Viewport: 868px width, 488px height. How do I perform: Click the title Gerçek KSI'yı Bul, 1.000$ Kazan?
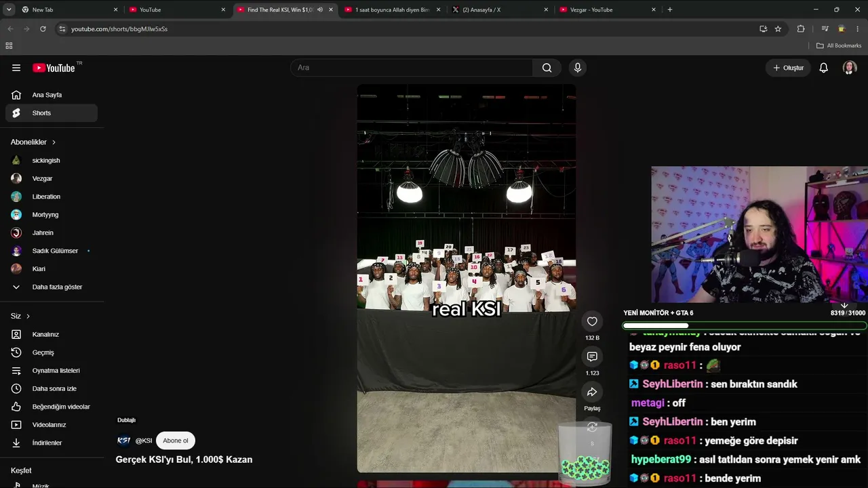click(184, 460)
